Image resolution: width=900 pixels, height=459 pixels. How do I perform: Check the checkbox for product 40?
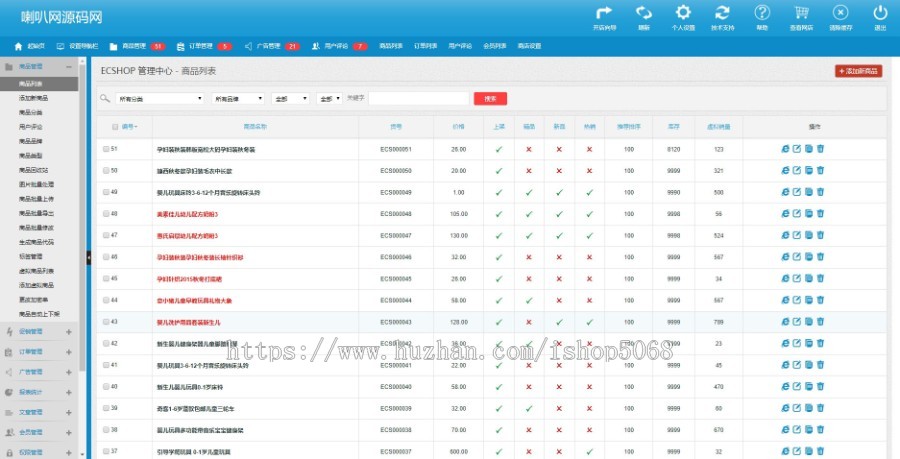pos(106,387)
